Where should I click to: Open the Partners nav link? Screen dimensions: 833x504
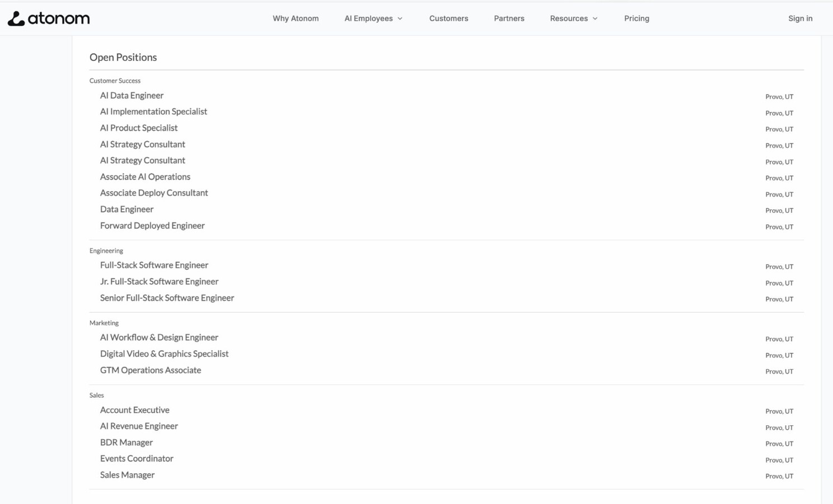point(509,18)
